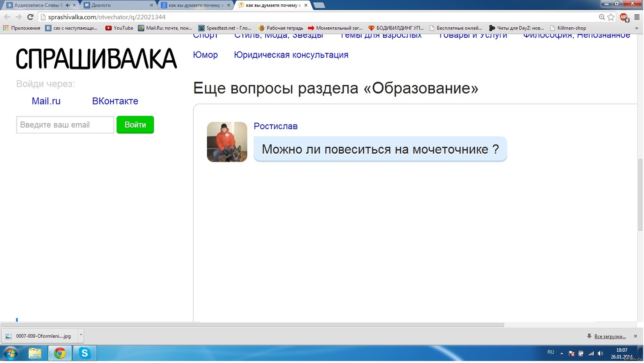Click the Chrome taskbar icon
This screenshot has height=363, width=644.
tap(60, 353)
